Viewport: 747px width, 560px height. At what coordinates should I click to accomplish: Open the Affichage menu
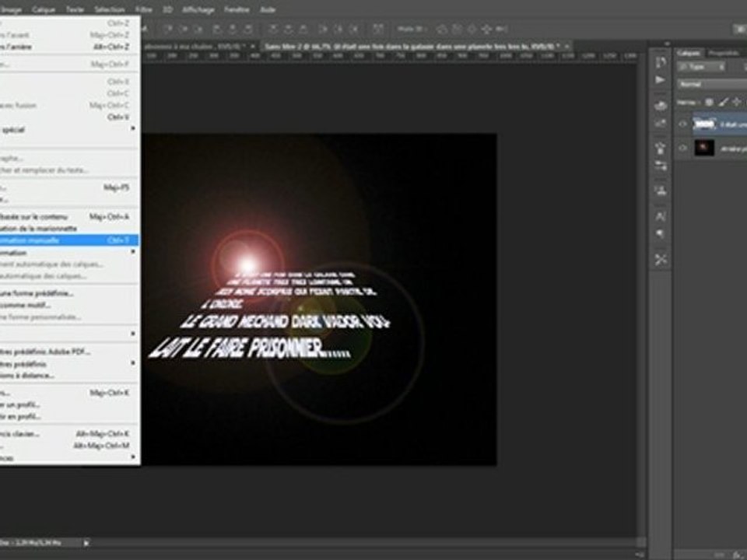click(198, 9)
